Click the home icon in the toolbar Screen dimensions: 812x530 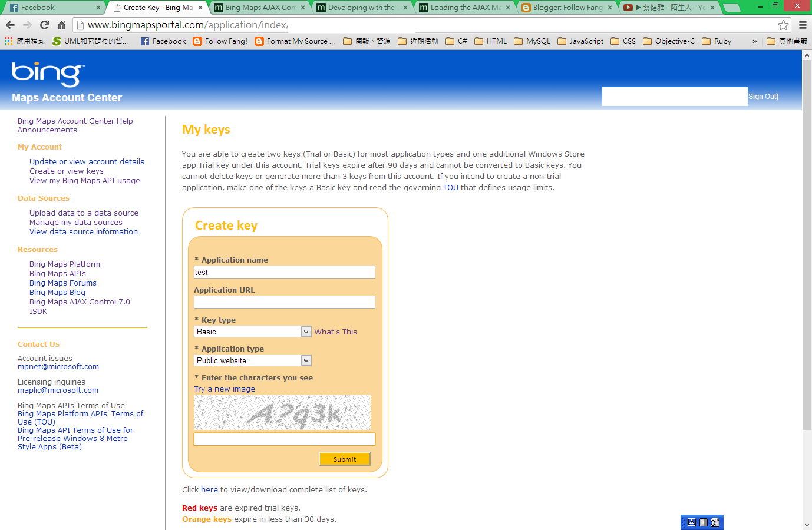pyautogui.click(x=61, y=25)
